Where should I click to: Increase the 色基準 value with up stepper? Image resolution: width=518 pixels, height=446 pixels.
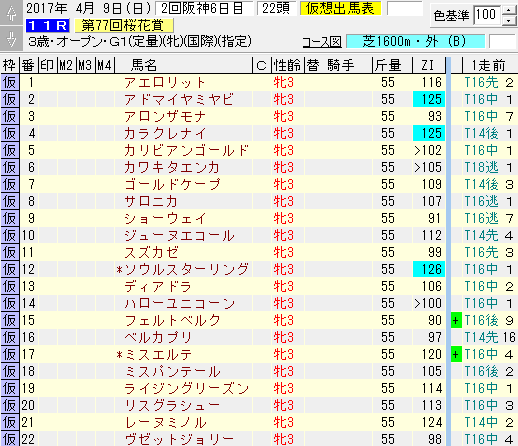(x=509, y=10)
